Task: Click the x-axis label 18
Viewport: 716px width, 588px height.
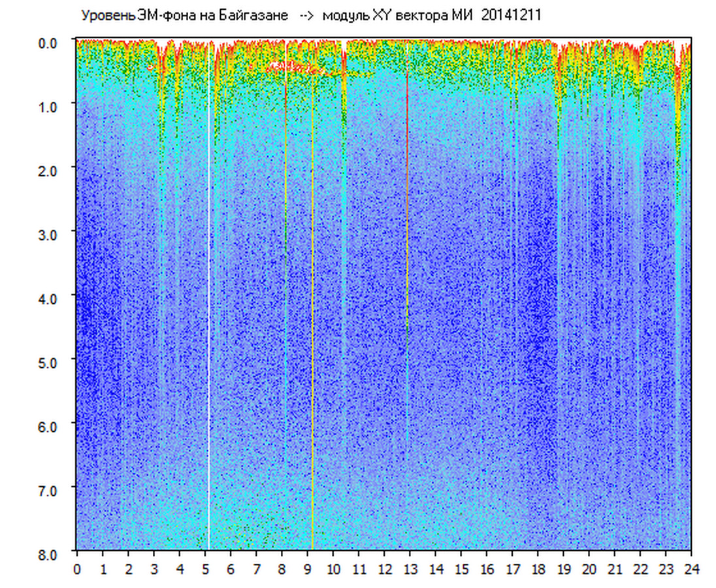Action: coord(538,569)
